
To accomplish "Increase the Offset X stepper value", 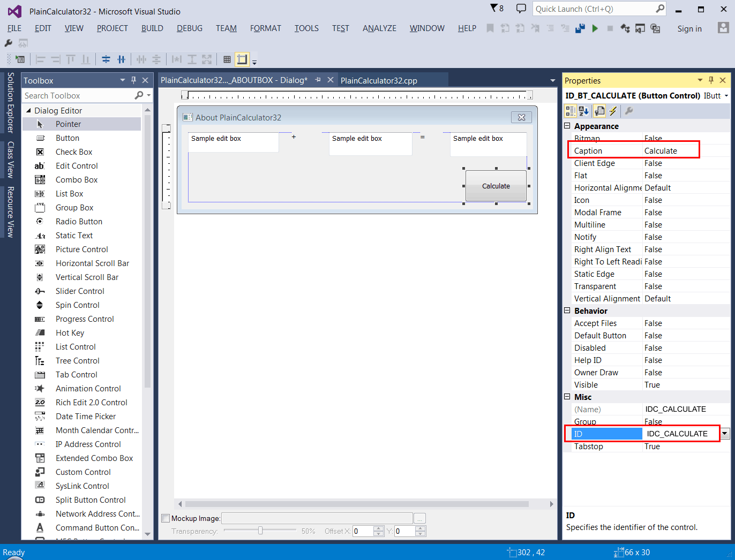I will coord(379,528).
